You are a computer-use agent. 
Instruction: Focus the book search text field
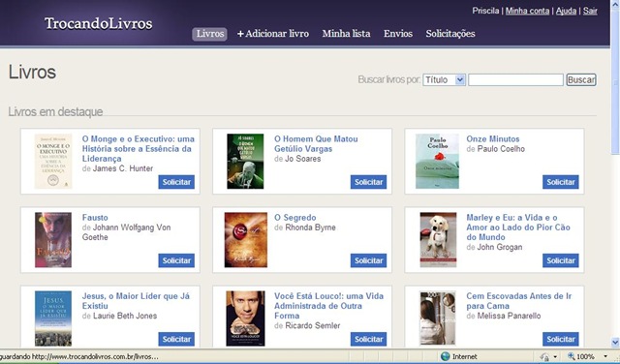(515, 79)
